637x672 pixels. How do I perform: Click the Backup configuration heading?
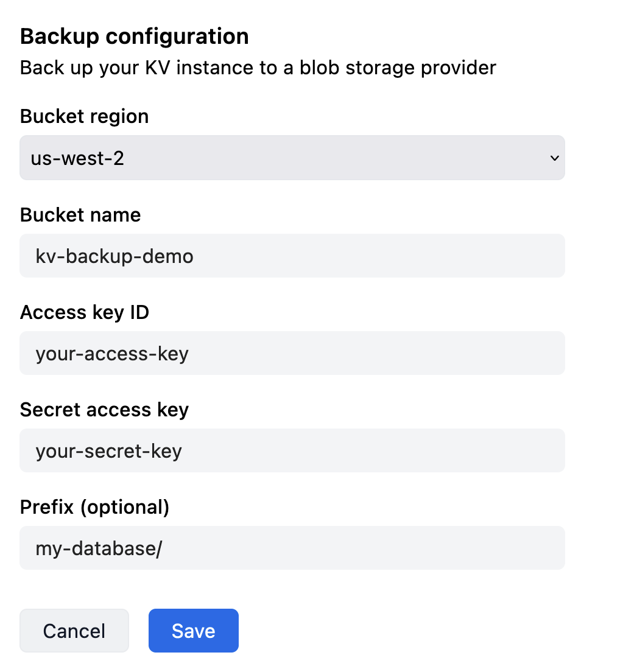[x=135, y=36]
